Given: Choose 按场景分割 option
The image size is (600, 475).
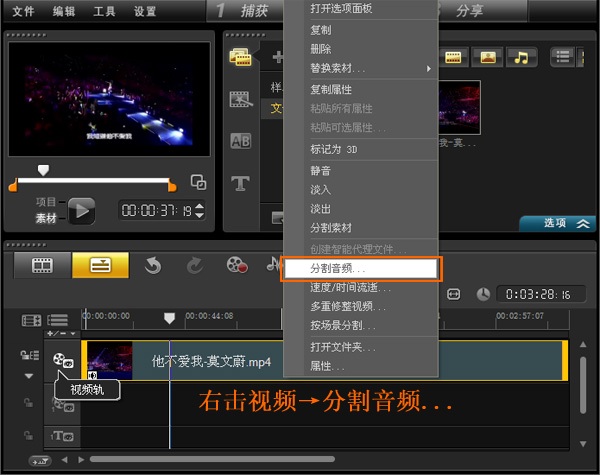Looking at the screenshot, I should pyautogui.click(x=360, y=325).
